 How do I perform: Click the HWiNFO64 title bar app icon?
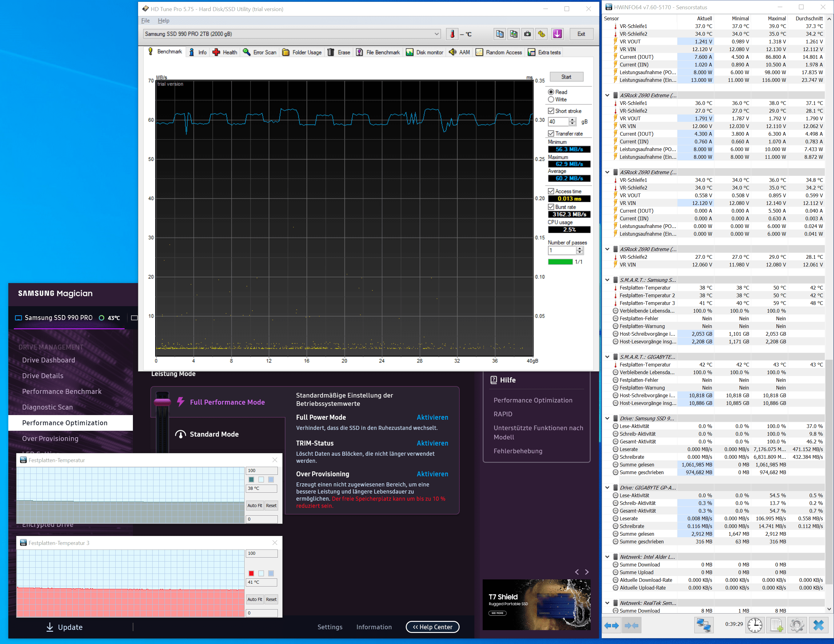(x=609, y=7)
